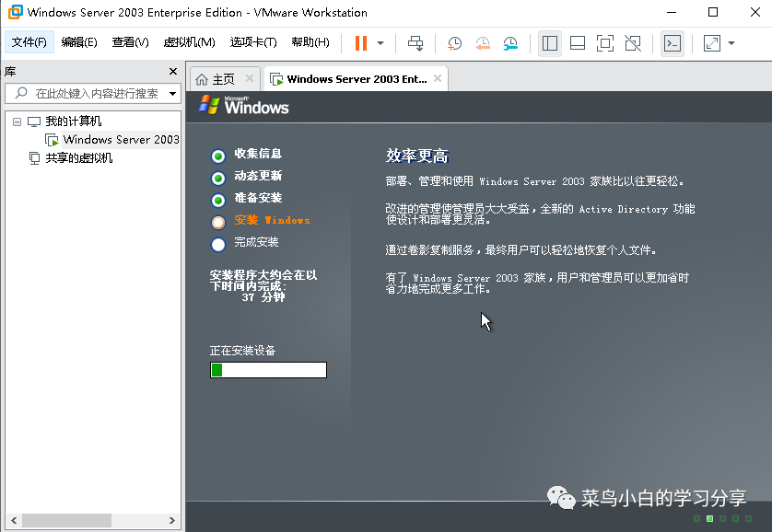Toggle the thumbnail bar view
Viewport: 772px width, 532px height.
click(578, 43)
